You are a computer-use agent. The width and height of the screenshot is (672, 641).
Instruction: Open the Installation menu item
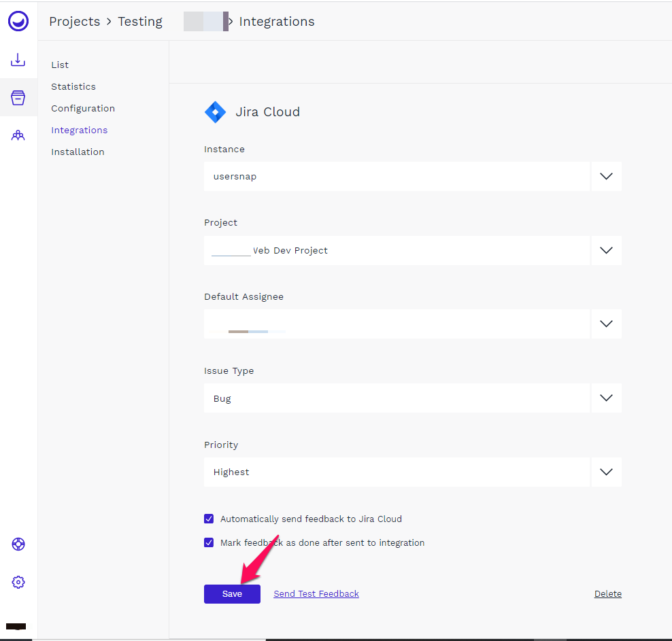coord(78,152)
